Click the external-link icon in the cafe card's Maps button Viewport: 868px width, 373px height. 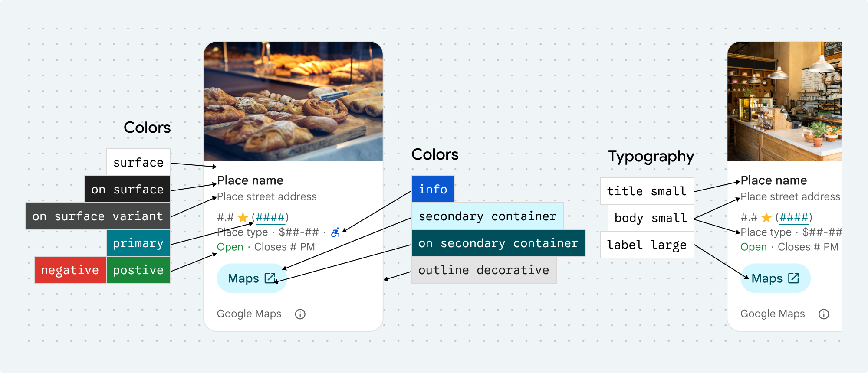pos(793,278)
